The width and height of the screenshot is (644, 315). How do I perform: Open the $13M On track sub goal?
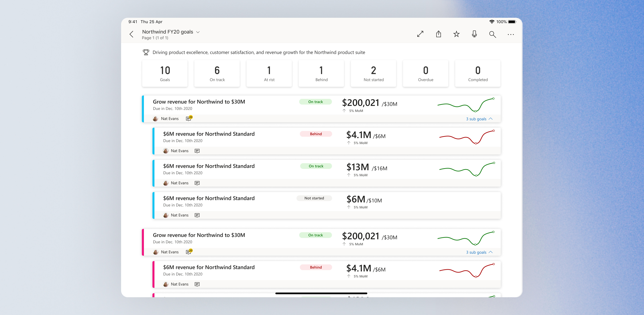click(x=209, y=166)
